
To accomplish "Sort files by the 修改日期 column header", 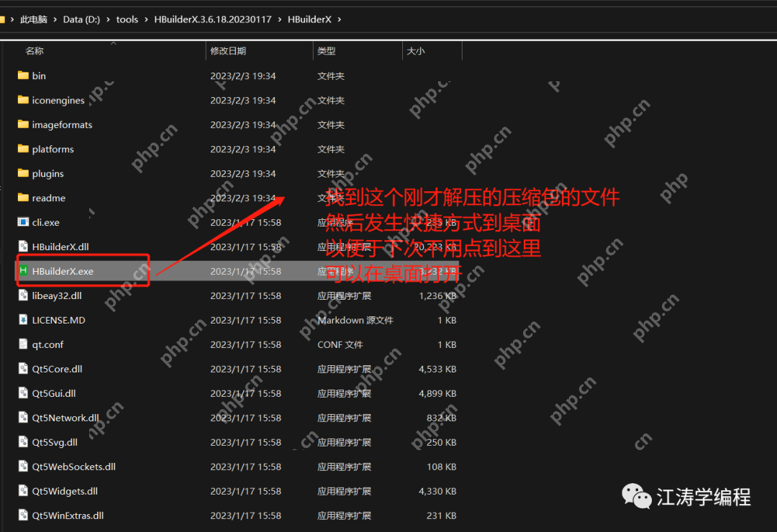I will click(228, 51).
